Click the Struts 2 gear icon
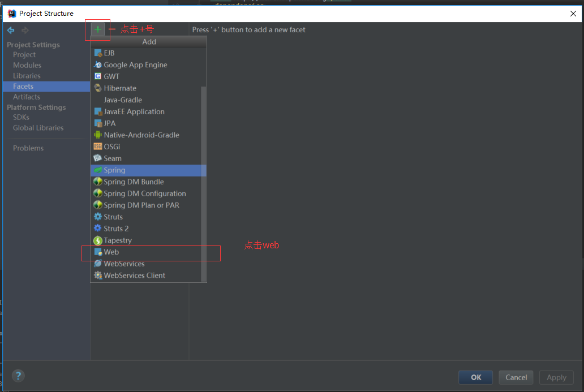584x392 pixels. click(x=98, y=228)
